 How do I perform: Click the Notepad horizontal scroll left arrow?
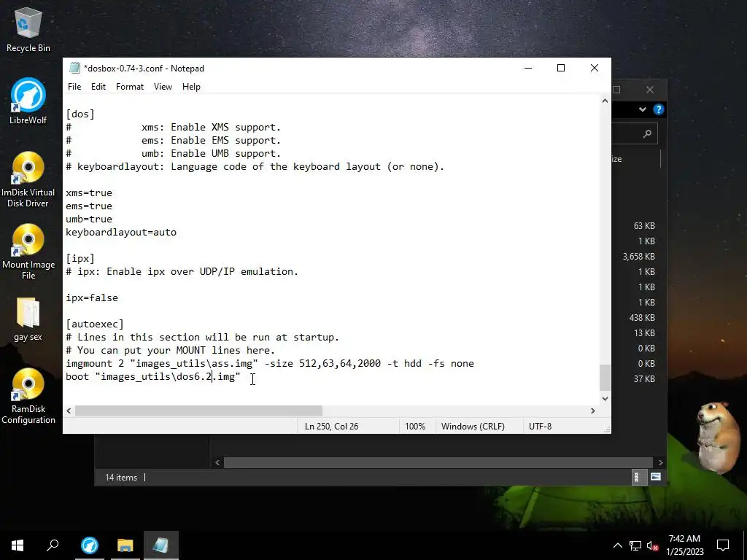69,411
